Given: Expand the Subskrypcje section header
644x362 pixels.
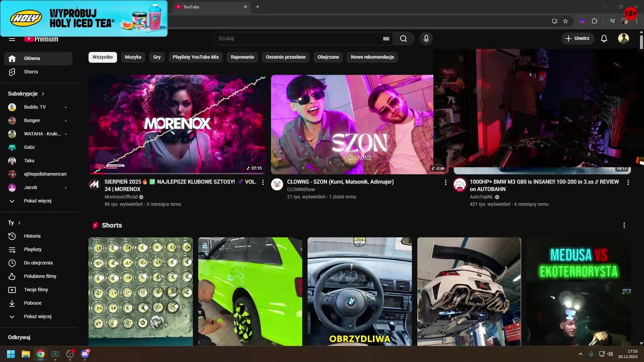Looking at the screenshot, I should click(x=26, y=94).
